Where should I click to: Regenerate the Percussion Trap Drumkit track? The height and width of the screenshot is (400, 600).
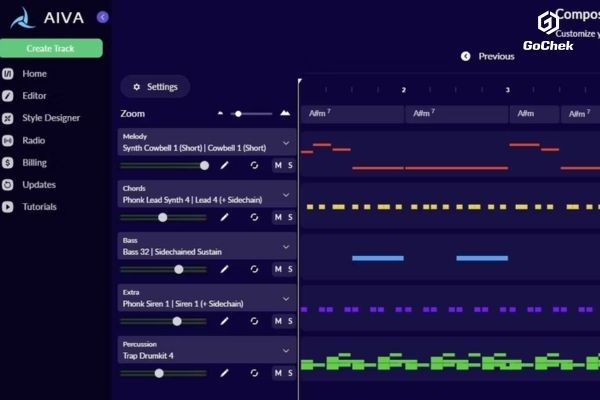click(254, 373)
